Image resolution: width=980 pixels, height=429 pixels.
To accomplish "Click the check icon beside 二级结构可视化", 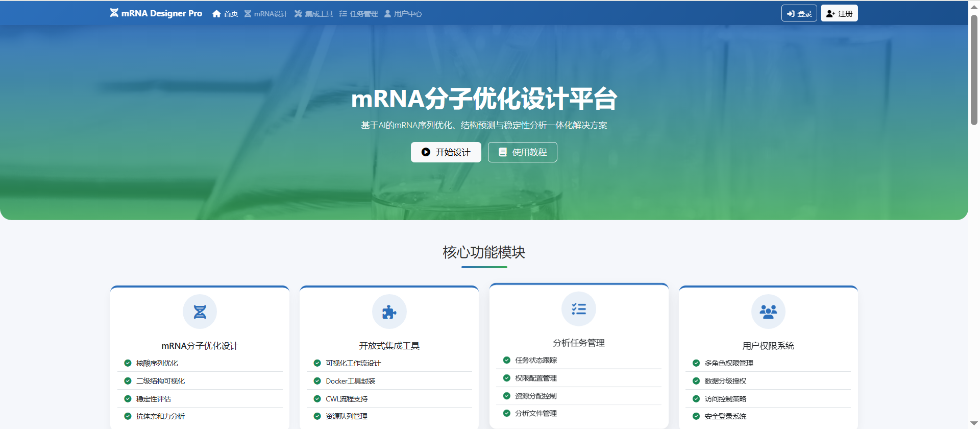I will [128, 381].
